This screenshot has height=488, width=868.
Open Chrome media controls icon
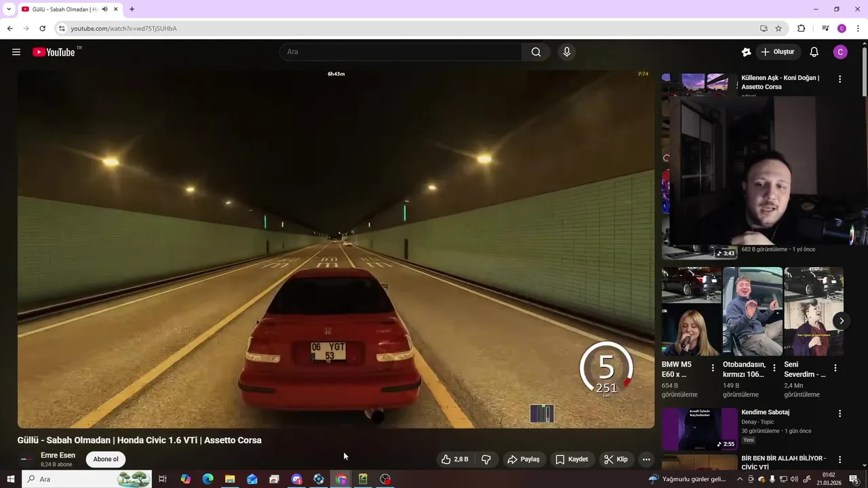tap(825, 28)
